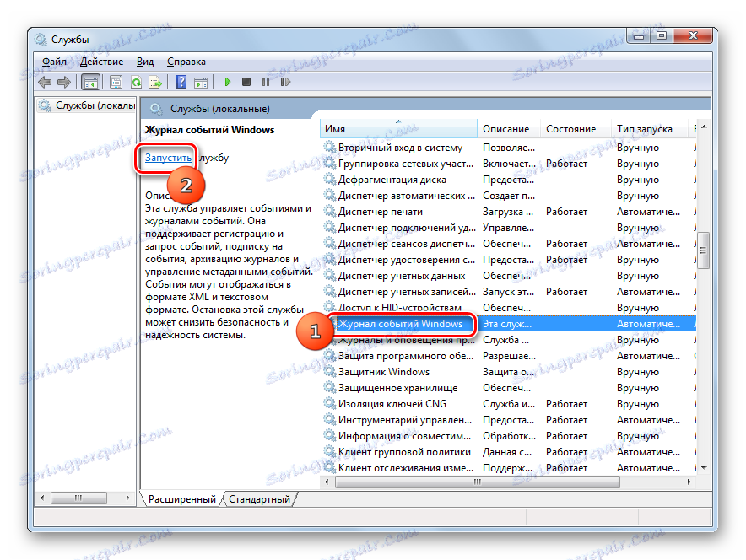Select Диспетчер учетных записей service row
Screen dimensions: 746x560
coord(509,292)
